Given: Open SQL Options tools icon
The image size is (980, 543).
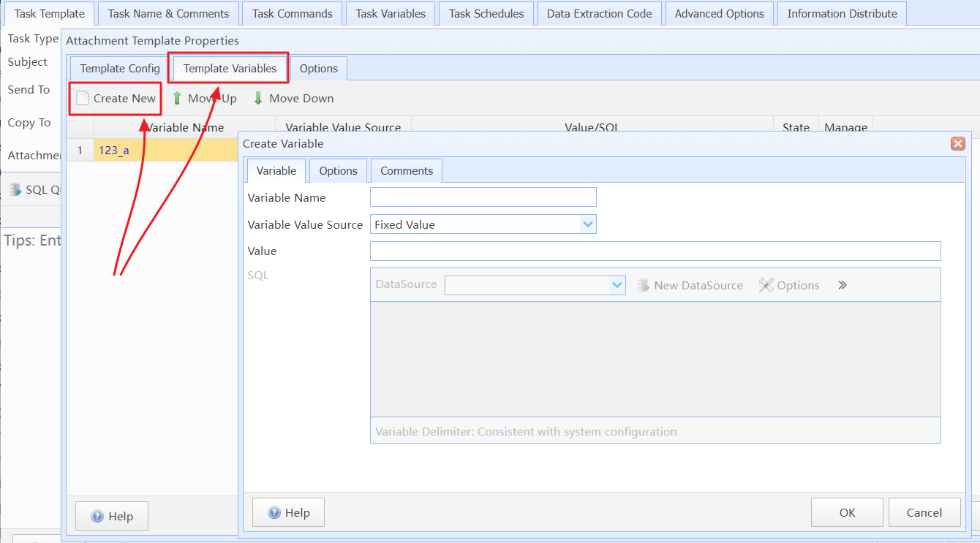Looking at the screenshot, I should (766, 286).
